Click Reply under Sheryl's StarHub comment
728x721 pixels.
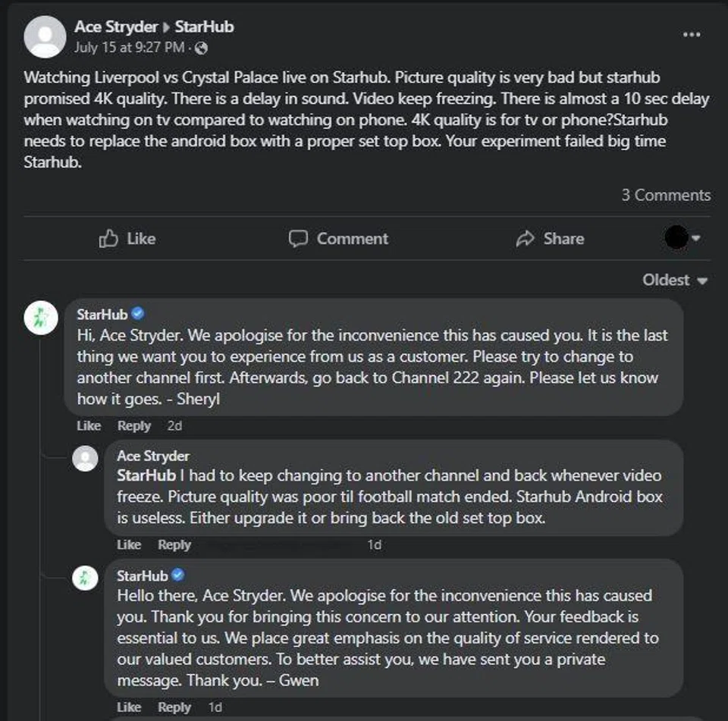click(x=134, y=426)
